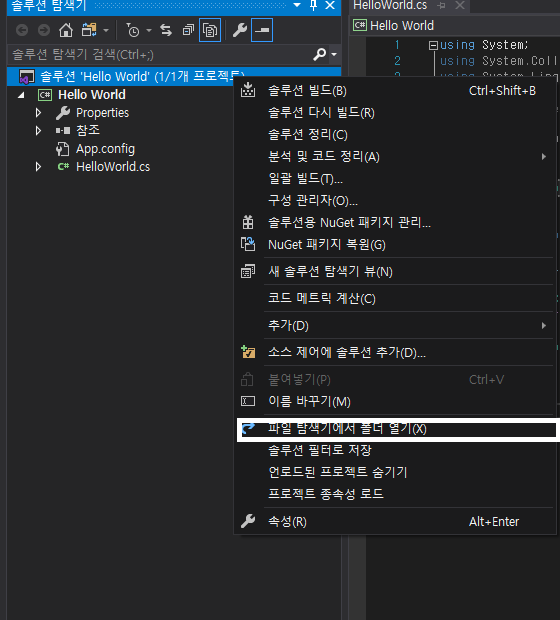
Task: Click the Sync with Active Document icon
Action: coord(166,30)
